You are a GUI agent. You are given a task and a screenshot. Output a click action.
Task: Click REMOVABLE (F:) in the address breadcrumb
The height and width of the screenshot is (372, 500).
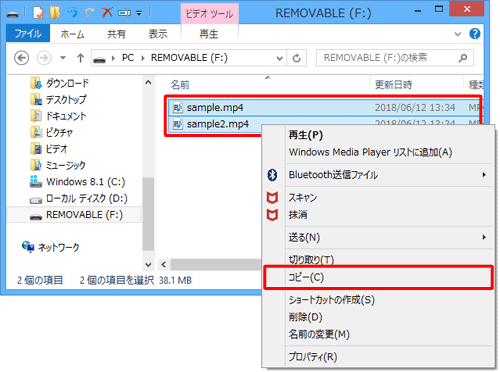point(189,58)
